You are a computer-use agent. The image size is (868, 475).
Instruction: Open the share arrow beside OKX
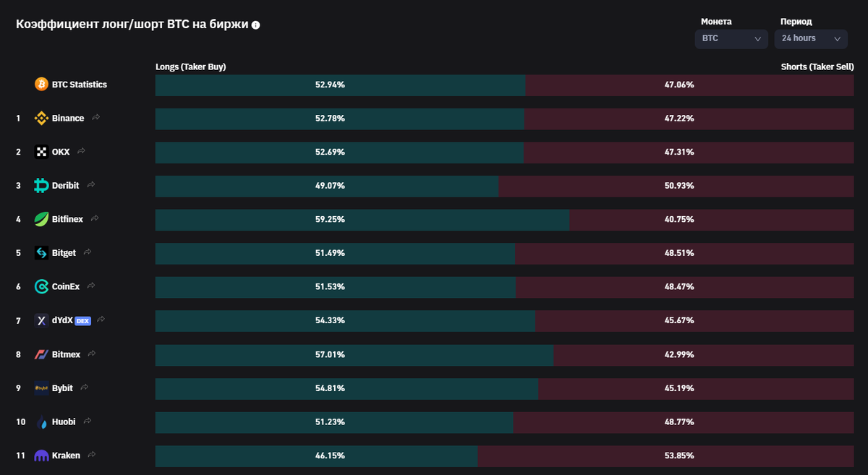coord(81,151)
